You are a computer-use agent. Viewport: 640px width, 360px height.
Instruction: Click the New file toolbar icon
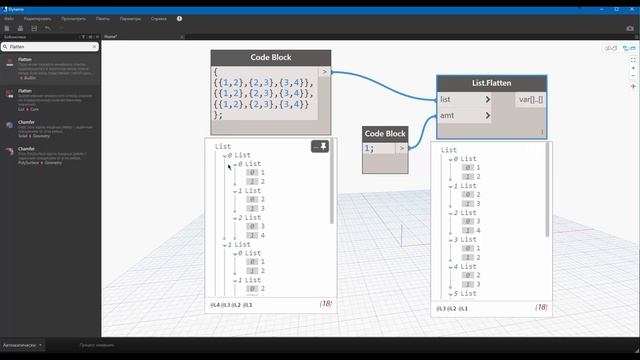(7, 28)
